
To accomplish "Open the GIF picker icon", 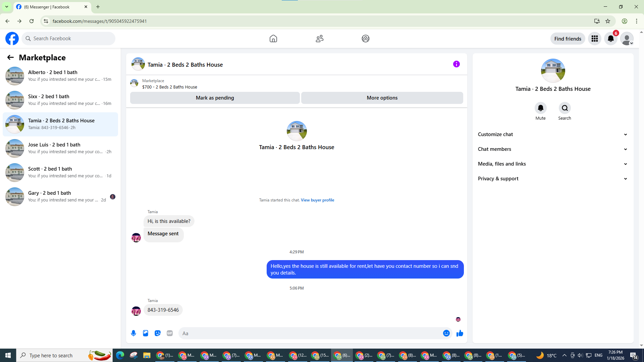I will [170, 333].
